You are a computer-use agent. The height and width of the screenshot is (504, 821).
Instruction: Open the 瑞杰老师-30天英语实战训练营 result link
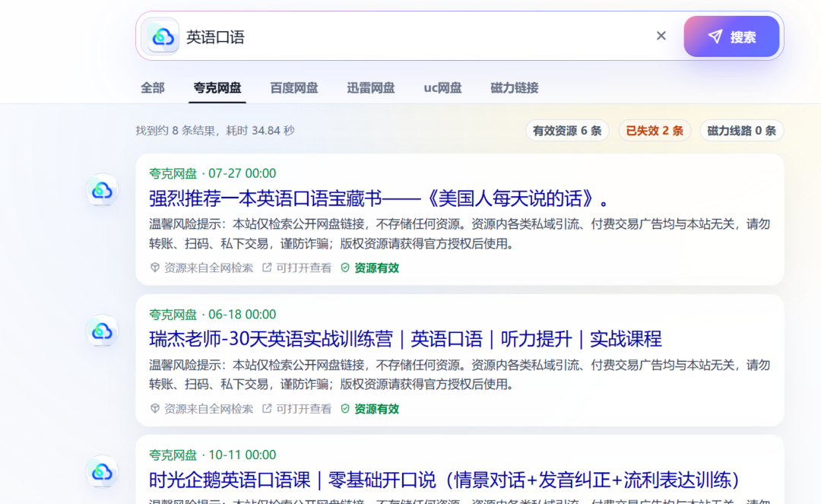405,339
